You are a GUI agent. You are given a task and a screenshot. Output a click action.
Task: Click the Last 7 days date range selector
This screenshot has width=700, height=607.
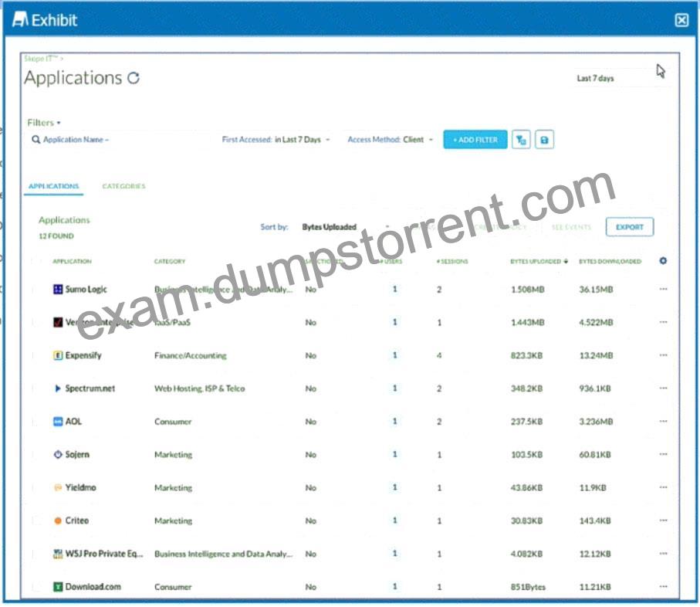(596, 79)
